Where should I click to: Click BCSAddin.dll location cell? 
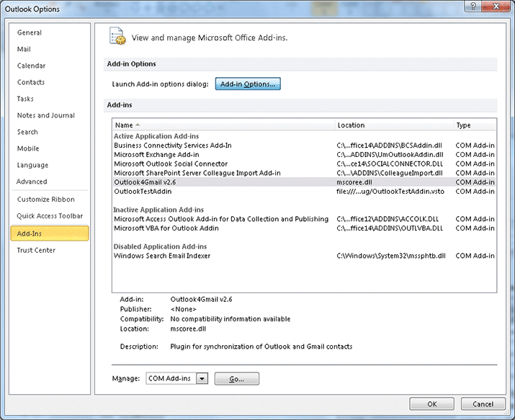(x=389, y=146)
